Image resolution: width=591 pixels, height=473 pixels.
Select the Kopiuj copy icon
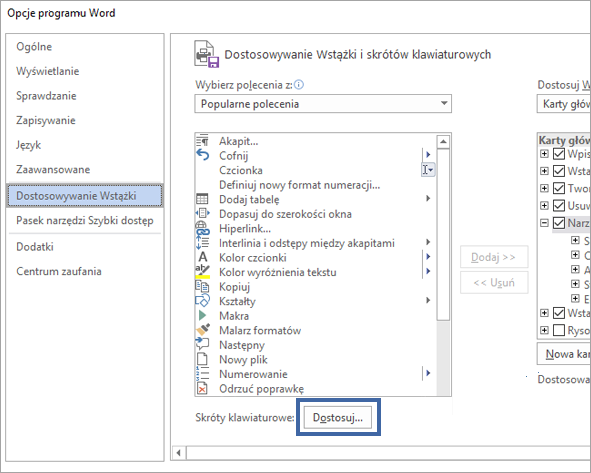click(x=202, y=286)
